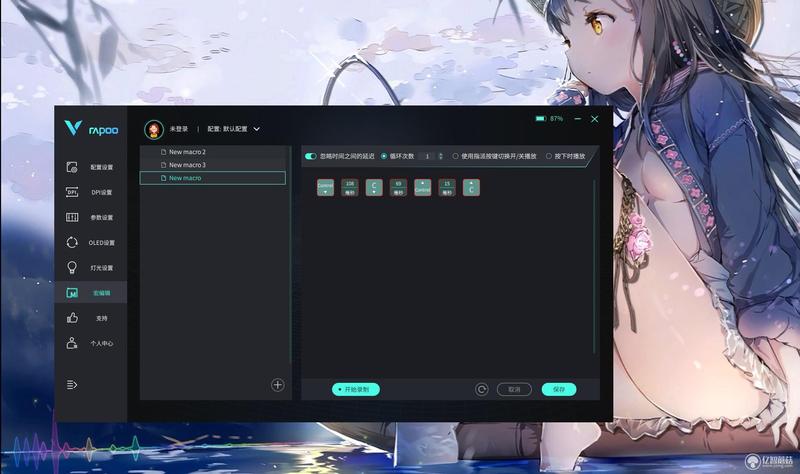Click the macro area vertical scrollbar
Screen dimensions: 800x474
[594, 265]
